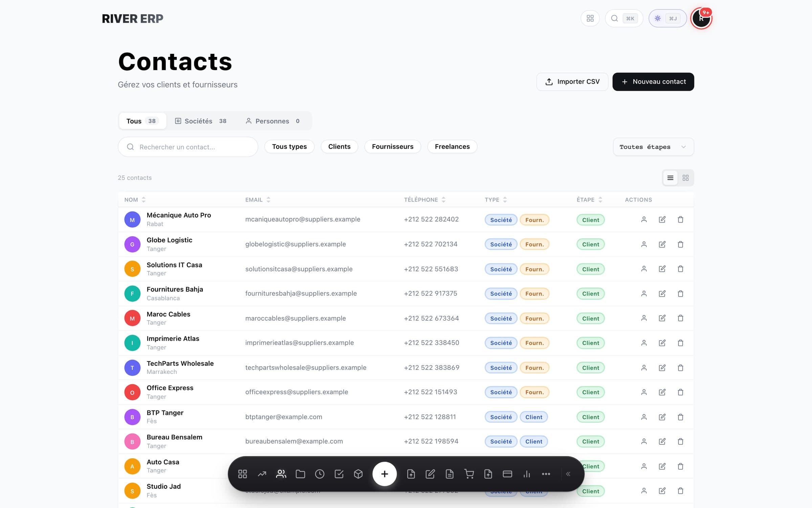The image size is (812, 508).
Task: Switch to grid card view layout
Action: 685,178
